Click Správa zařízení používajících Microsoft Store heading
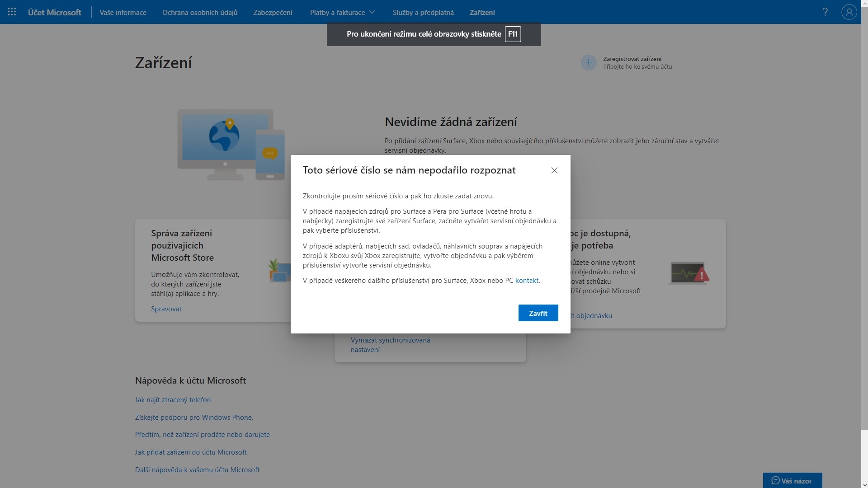 183,245
